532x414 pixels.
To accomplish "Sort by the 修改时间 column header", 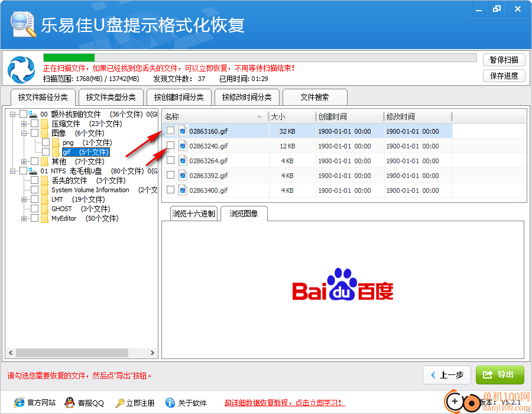I will pos(418,117).
